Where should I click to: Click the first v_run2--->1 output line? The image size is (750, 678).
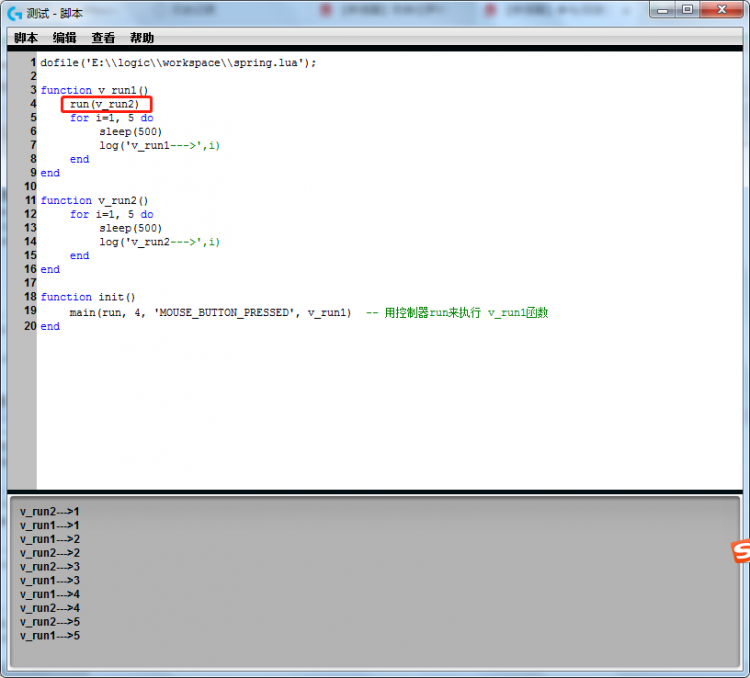pyautogui.click(x=50, y=512)
